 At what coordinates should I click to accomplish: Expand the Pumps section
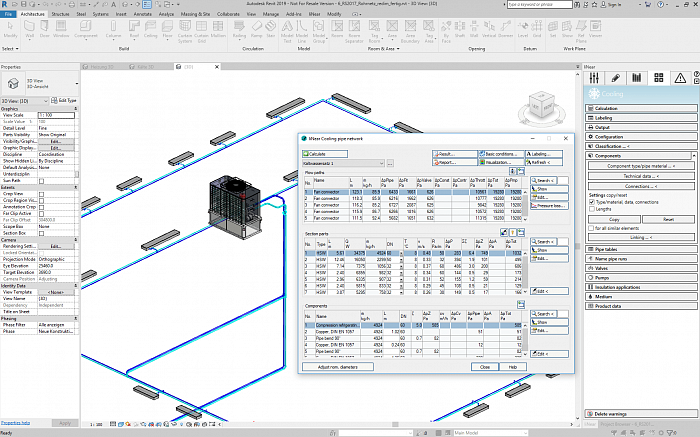coord(641,278)
